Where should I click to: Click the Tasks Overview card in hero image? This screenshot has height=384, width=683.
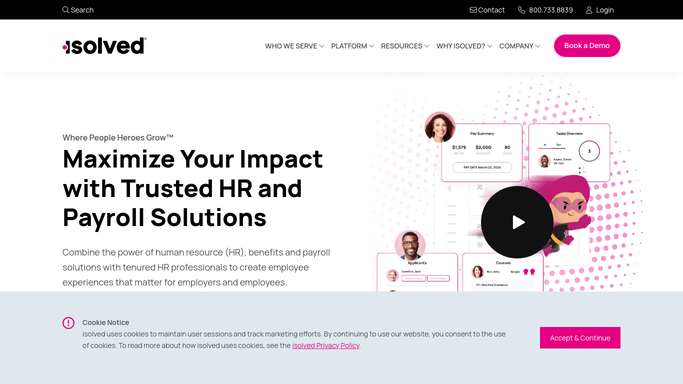pos(569,152)
